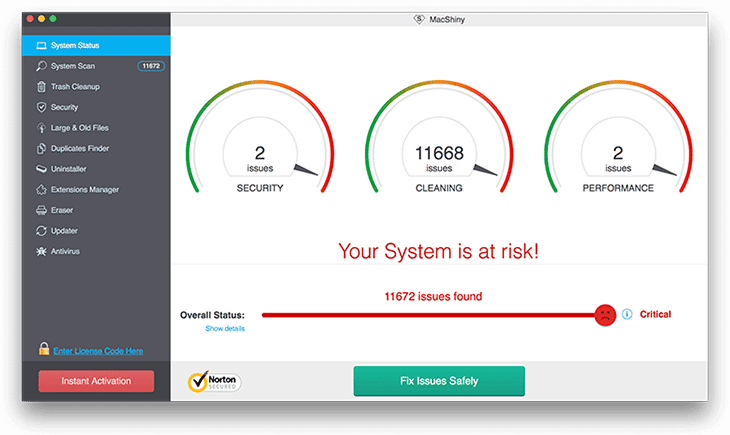Expand Show details under Overall Status

[224, 328]
